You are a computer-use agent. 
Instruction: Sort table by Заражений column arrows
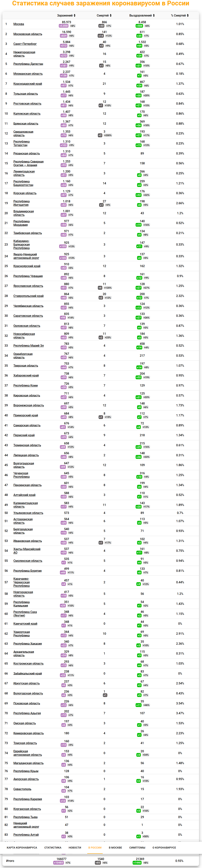[75, 16]
